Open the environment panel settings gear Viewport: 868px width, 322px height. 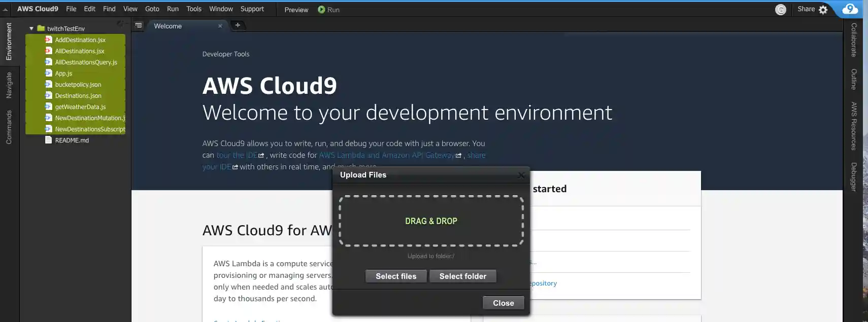click(120, 23)
